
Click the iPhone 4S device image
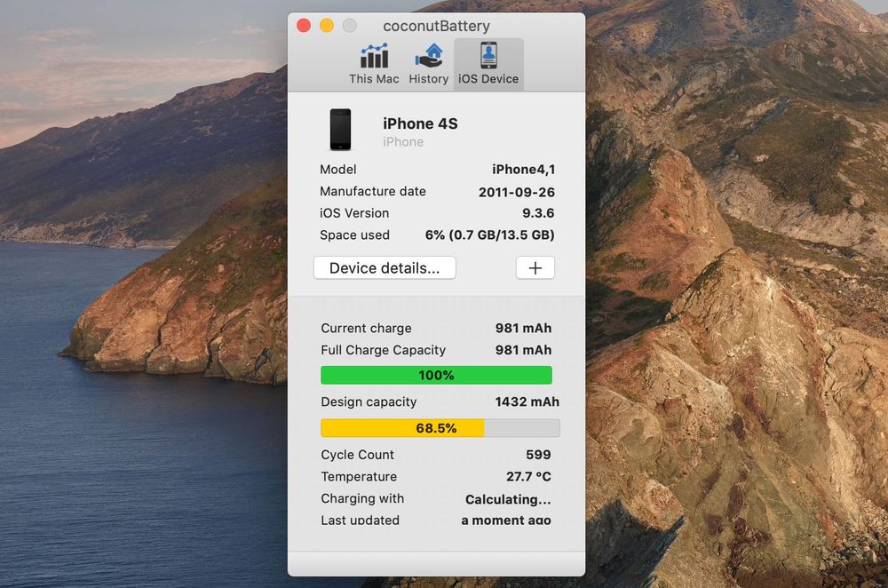pyautogui.click(x=340, y=130)
